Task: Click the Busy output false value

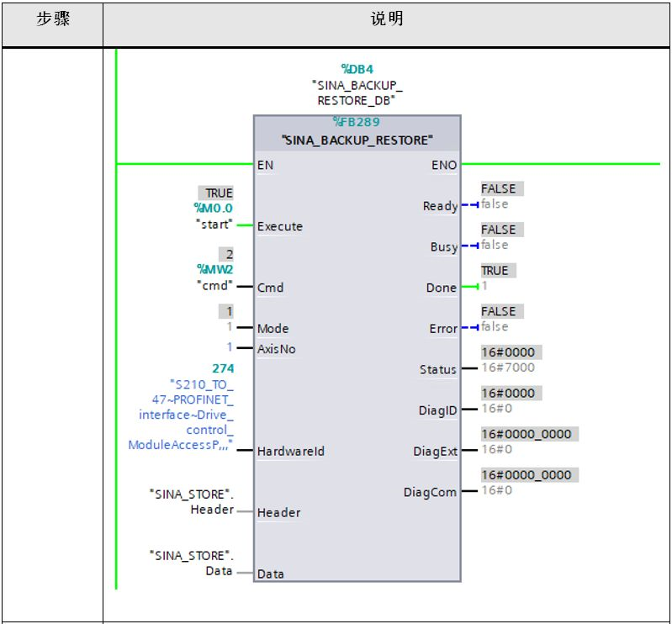Action: pyautogui.click(x=495, y=245)
